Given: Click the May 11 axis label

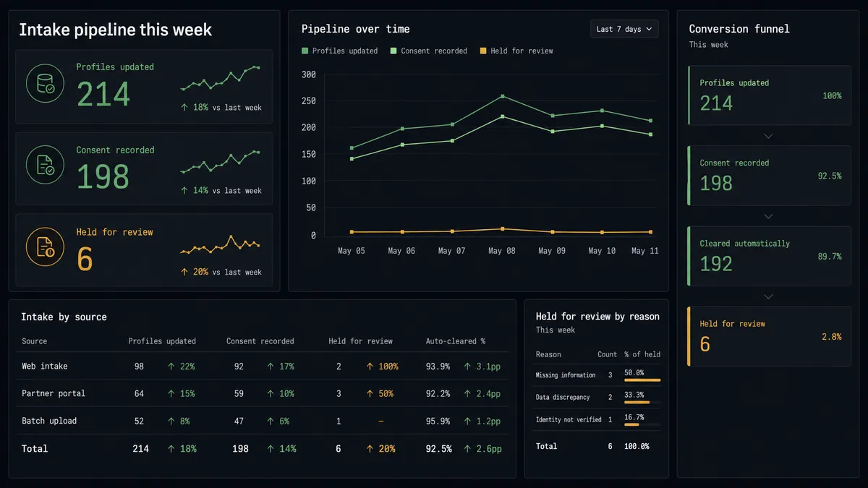Looking at the screenshot, I should point(644,251).
